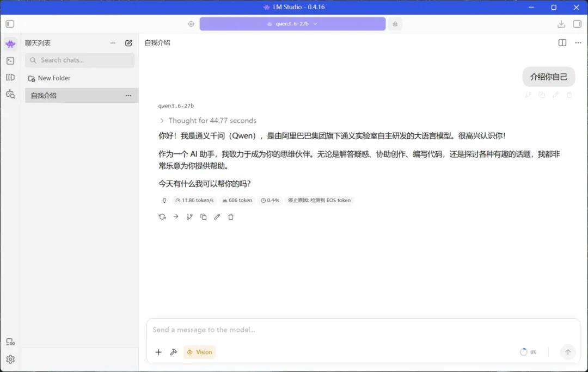Open the Chat section purple icon
This screenshot has width=588, height=372.
pos(10,44)
